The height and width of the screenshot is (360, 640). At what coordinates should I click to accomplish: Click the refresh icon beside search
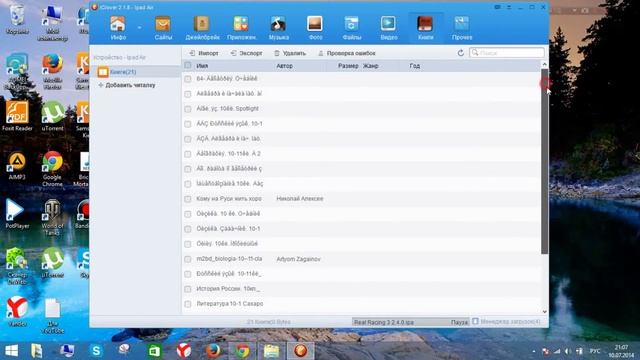click(x=461, y=53)
